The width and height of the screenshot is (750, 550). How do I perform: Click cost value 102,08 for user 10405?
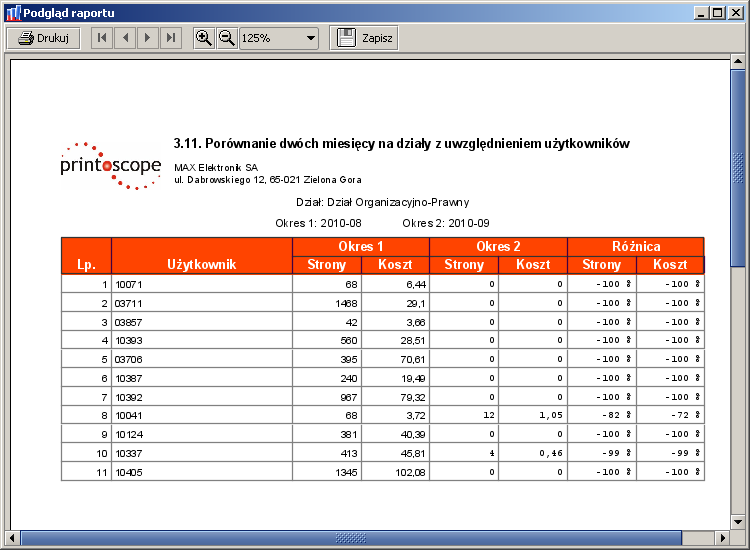pyautogui.click(x=410, y=473)
